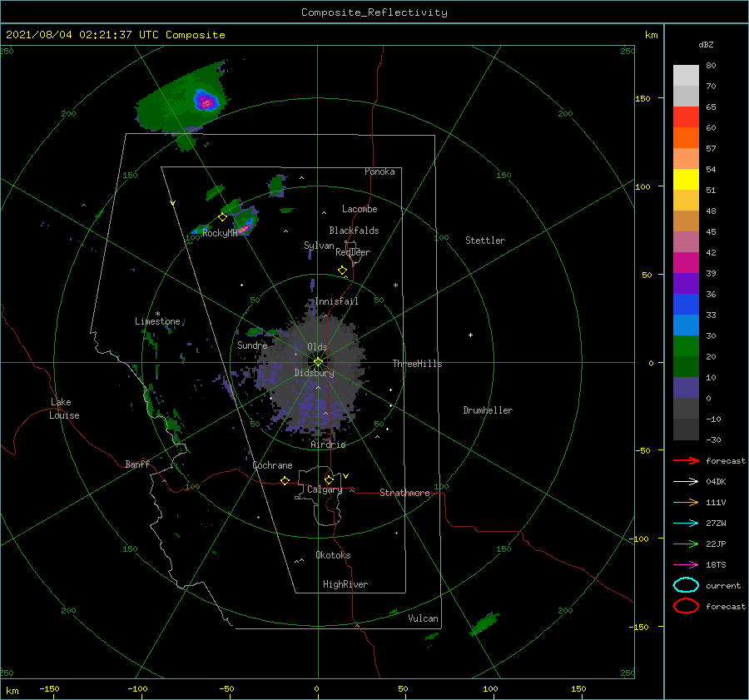Click the Vulcan label
The height and width of the screenshot is (700, 749).
[x=423, y=618]
